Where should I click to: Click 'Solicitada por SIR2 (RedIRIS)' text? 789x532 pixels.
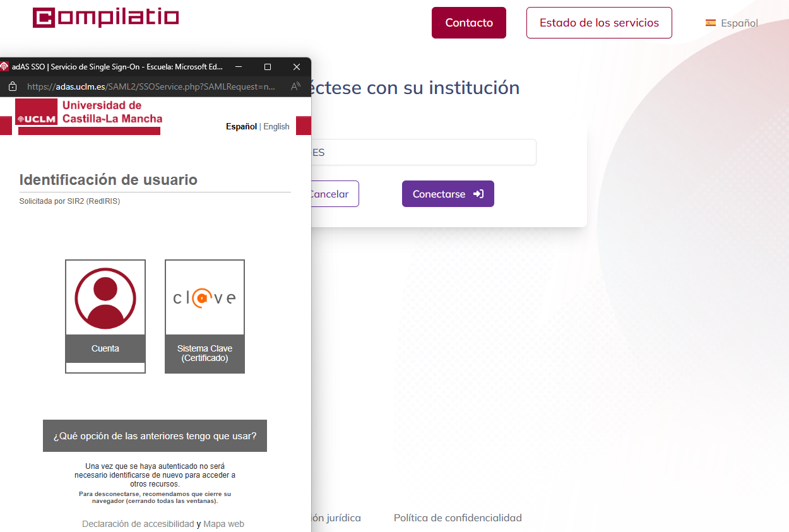(69, 201)
